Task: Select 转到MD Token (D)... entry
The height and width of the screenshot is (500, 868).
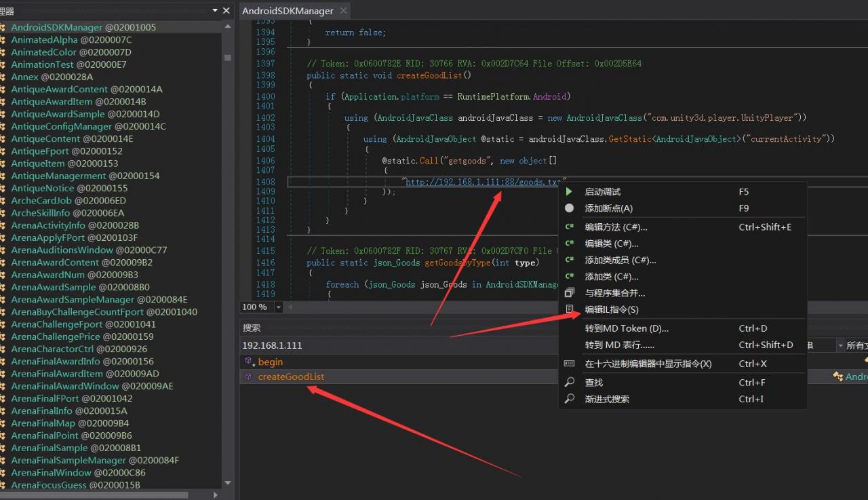Action: [627, 328]
